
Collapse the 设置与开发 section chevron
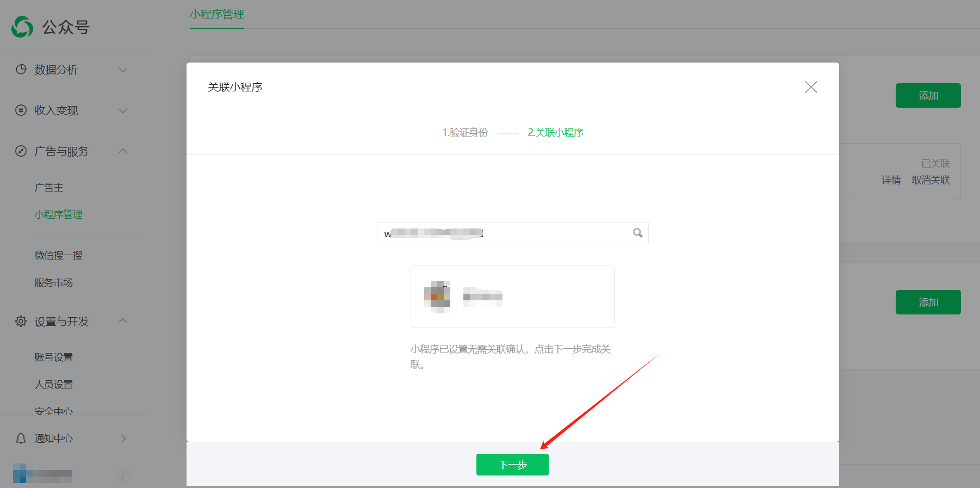coord(123,321)
